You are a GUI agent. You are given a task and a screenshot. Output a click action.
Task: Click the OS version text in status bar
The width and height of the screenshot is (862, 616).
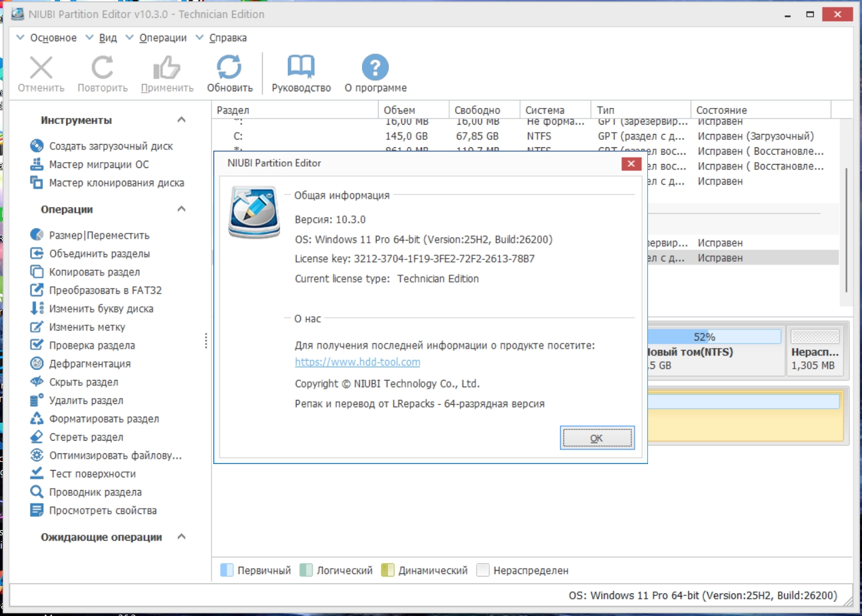[703, 595]
